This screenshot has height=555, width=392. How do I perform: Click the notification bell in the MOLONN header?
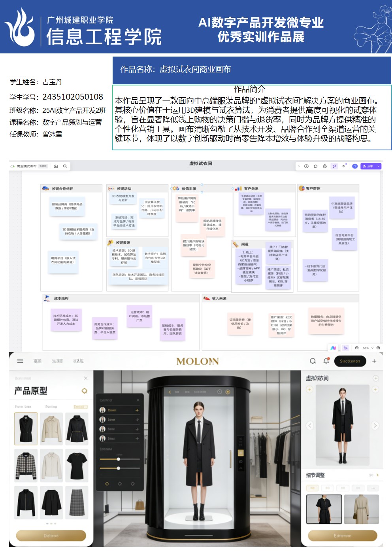(326, 361)
